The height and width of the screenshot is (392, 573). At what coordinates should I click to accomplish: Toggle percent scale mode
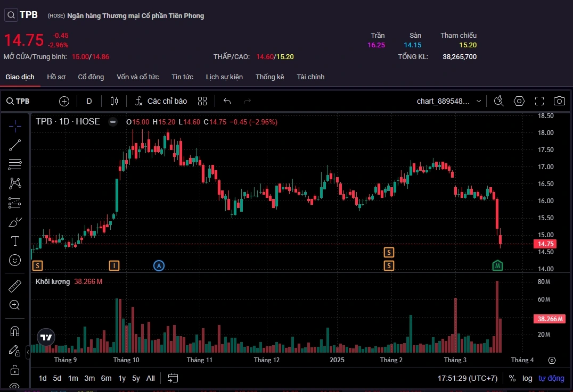pos(512,379)
